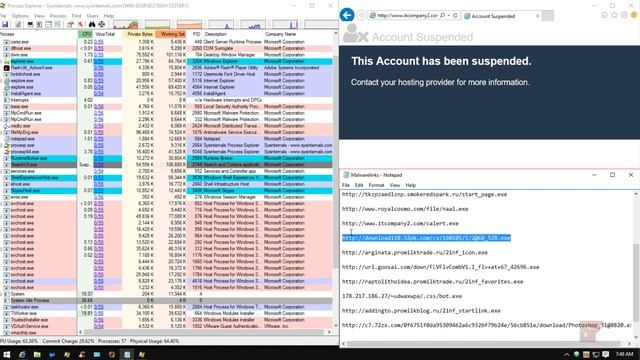Viewport: 640px width, 360px height.
Task: Click Process Explorer's horizontal scrollbar
Action: 204,332
